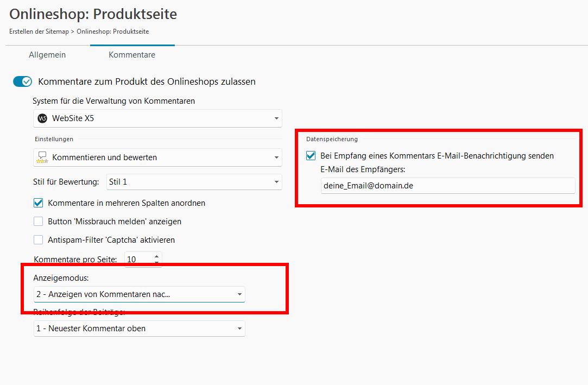Activate the Antispam-Filter 'Captcha' checkbox
The width and height of the screenshot is (588, 385).
click(x=39, y=240)
